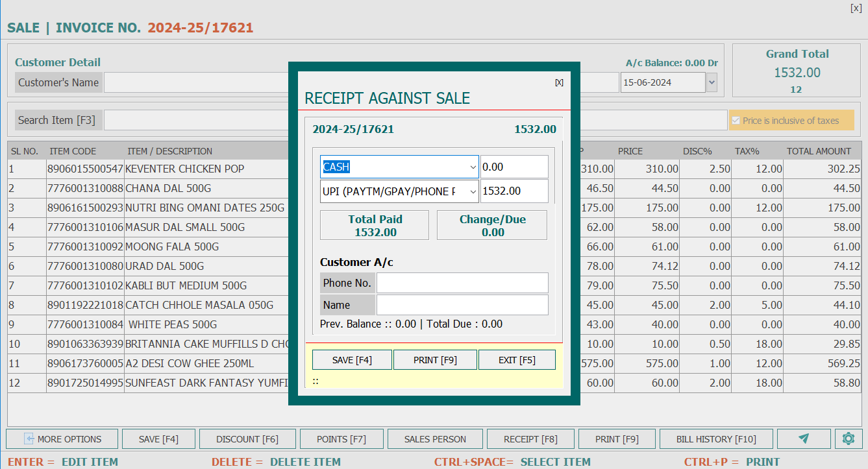868x469 pixels.
Task: Click the customer Name field in dialog
Action: click(462, 305)
